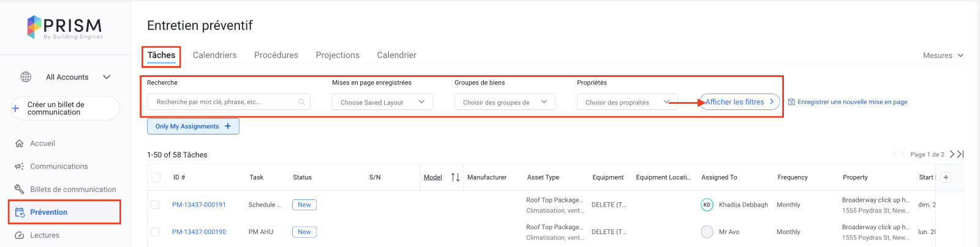Image resolution: width=980 pixels, height=247 pixels.
Task: Open the Mesures dropdown
Action: click(x=943, y=56)
